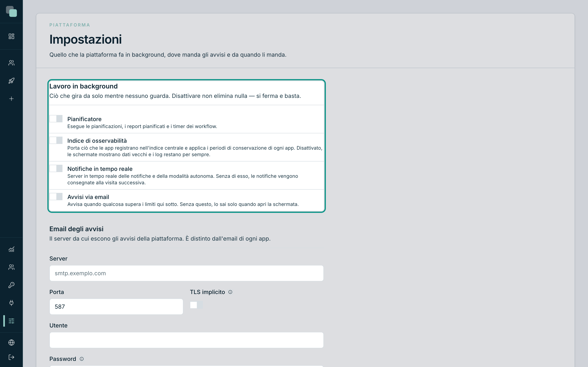Click the plus icon in sidebar

click(x=11, y=98)
